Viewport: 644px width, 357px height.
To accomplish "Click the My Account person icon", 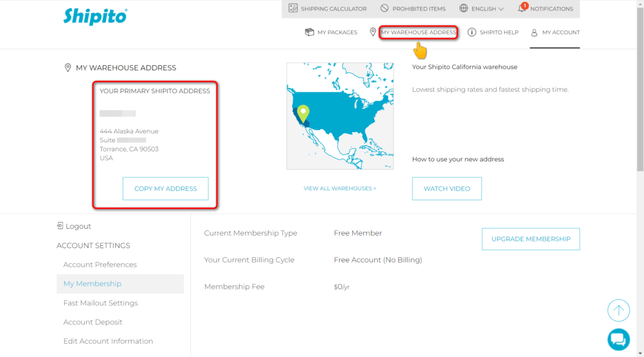I will tap(534, 33).
